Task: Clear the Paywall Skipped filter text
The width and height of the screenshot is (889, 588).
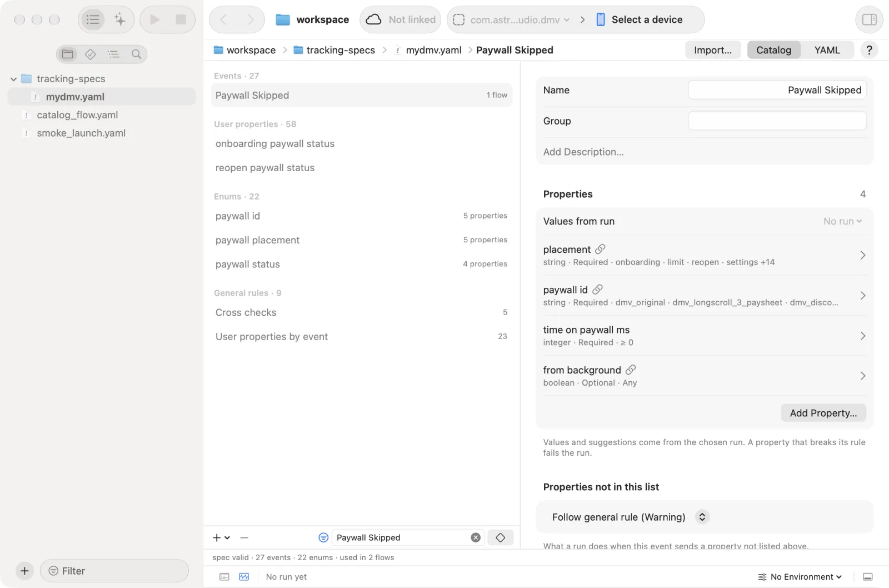Action: coord(476,537)
